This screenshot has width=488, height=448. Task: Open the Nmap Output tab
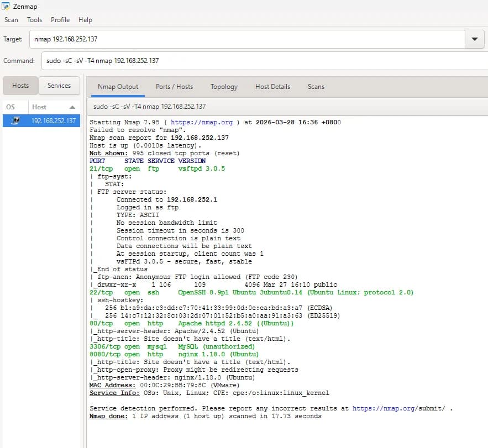pos(118,87)
